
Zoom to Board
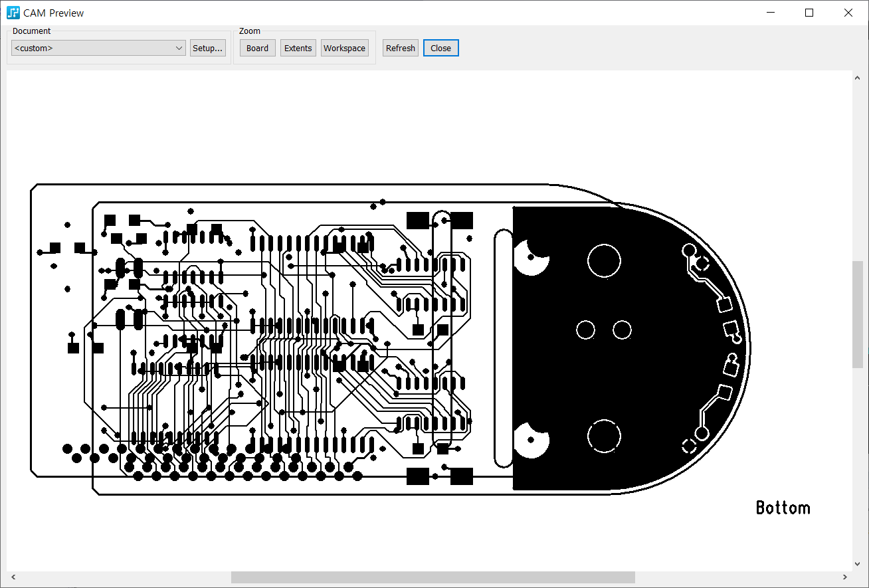point(258,48)
